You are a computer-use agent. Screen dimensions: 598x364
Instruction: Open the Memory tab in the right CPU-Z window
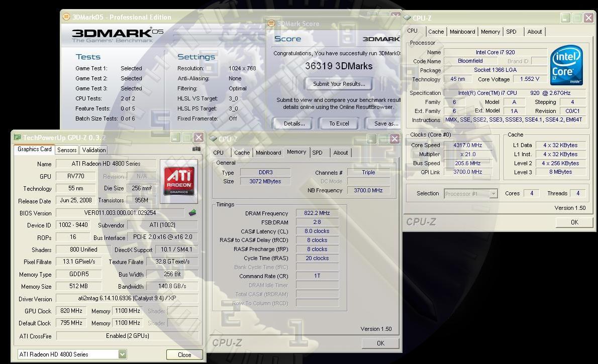(x=490, y=32)
